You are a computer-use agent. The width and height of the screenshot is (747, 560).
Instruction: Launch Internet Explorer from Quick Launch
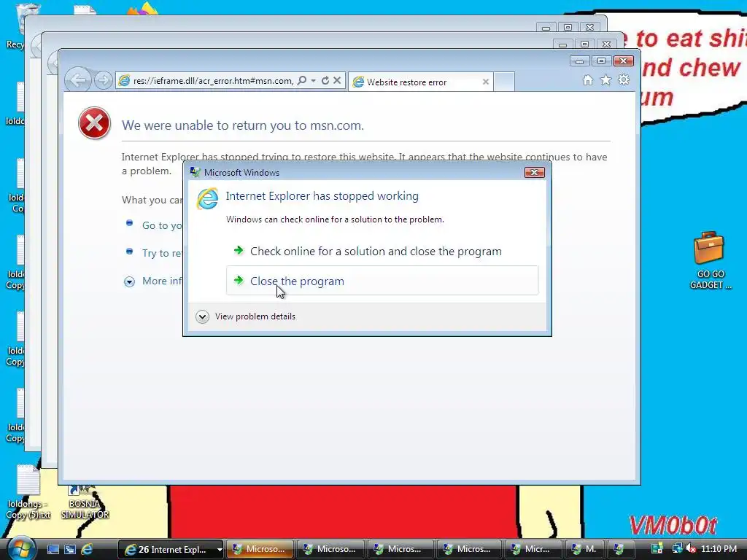pyautogui.click(x=88, y=549)
